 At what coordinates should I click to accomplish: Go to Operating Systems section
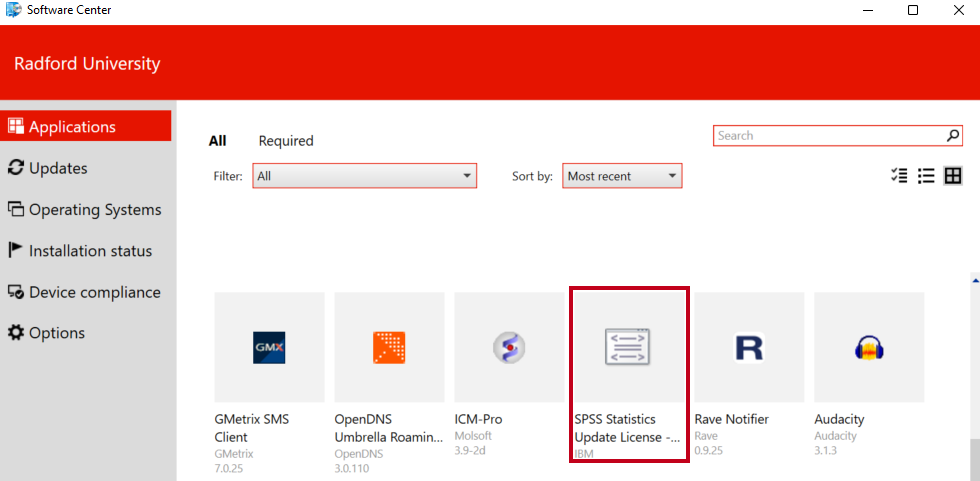coord(84,210)
